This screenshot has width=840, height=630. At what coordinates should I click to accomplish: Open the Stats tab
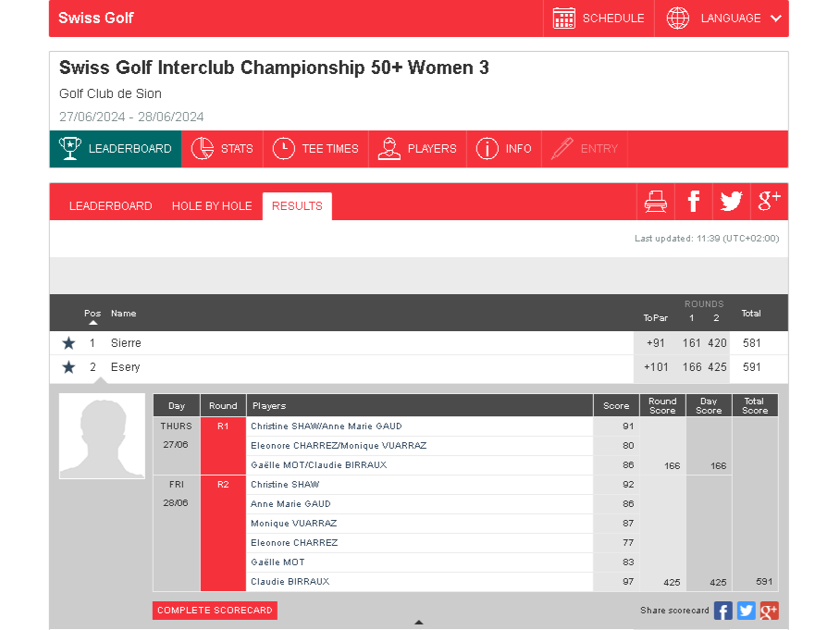pyautogui.click(x=223, y=149)
